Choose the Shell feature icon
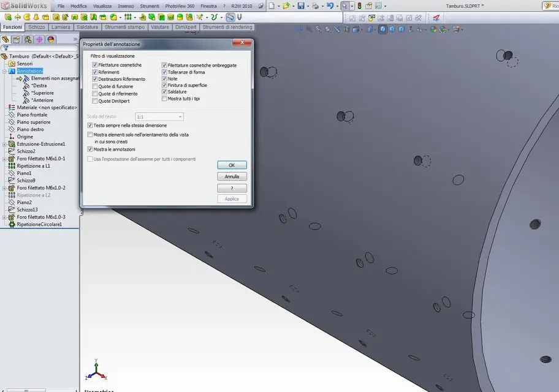Viewport: 559px width, 392px height. click(161, 17)
